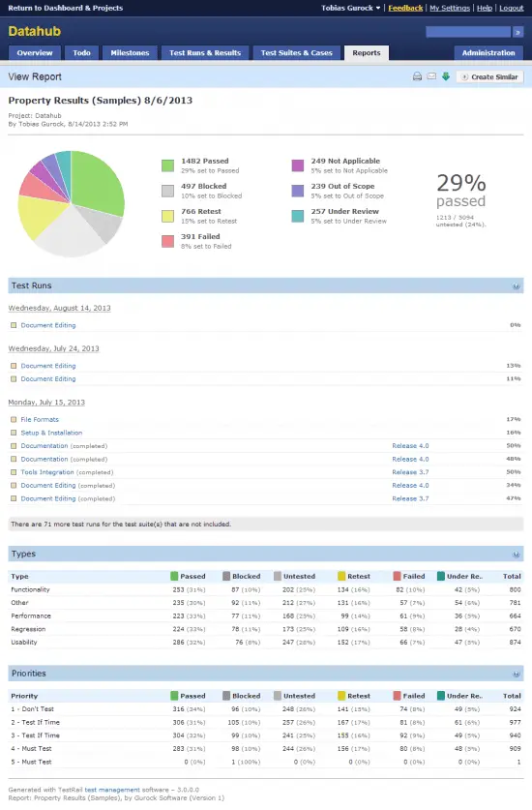Open the Release 3.7 link for Tools Integration
Viewport: 532px width, 810px height.
tap(410, 472)
